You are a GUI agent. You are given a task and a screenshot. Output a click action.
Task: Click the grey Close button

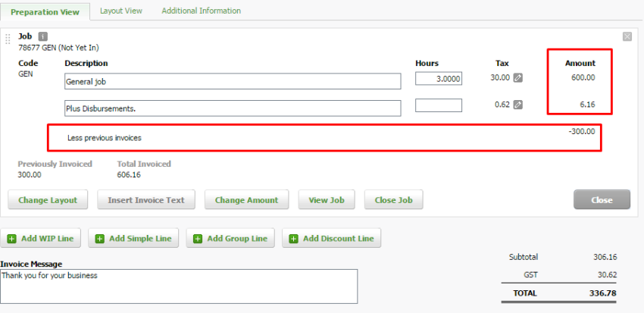[x=602, y=200]
